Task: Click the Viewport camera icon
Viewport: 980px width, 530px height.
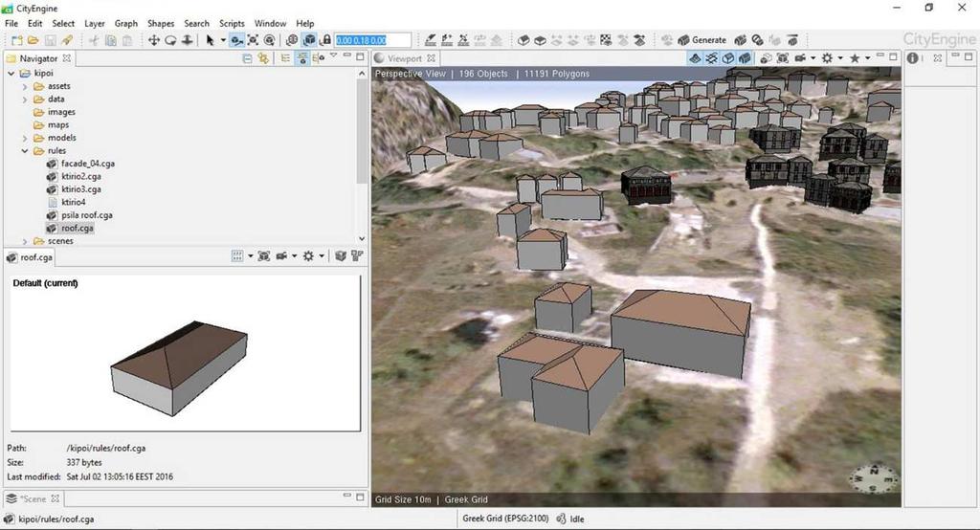Action: 800,58
